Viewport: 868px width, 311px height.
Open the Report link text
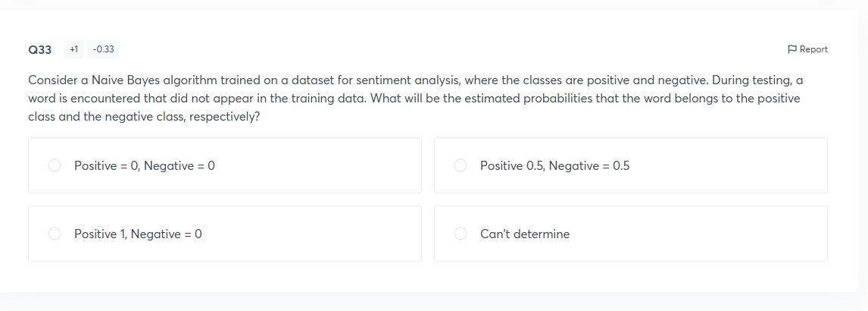(x=813, y=49)
